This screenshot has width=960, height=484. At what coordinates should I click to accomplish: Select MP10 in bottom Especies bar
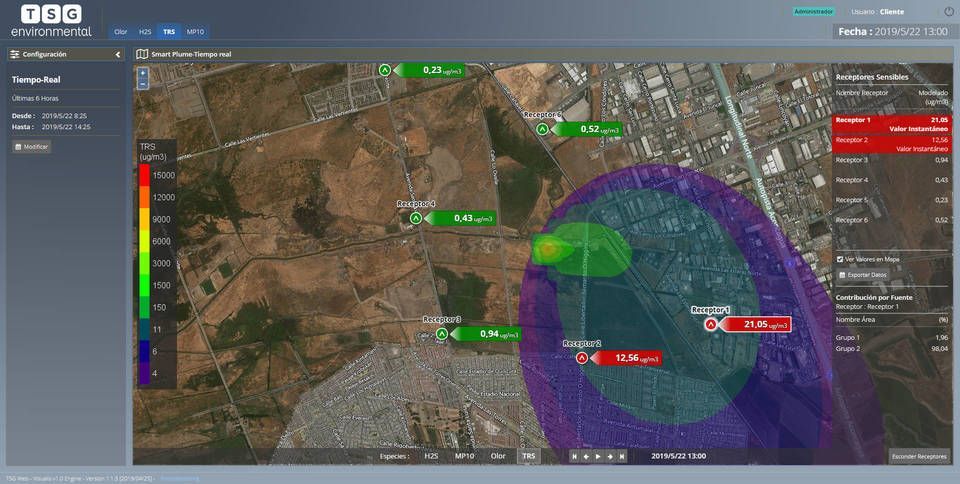465,456
